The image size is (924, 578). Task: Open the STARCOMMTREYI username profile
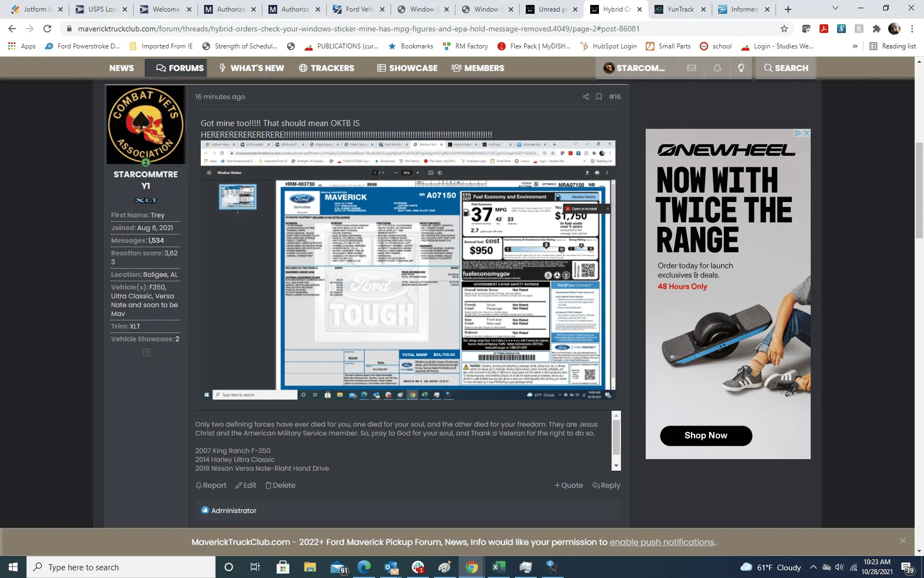(x=146, y=180)
